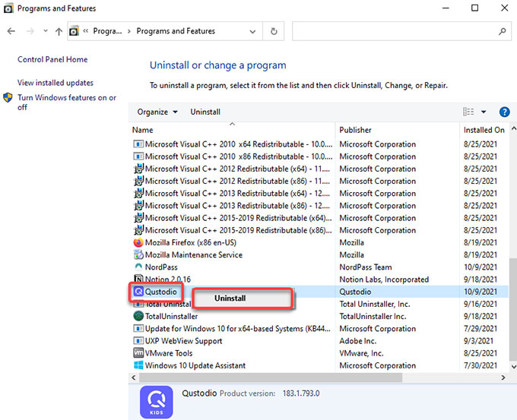Select Visual C++ 2010 x64 Redistributable row
The image size is (517, 420).
point(319,144)
